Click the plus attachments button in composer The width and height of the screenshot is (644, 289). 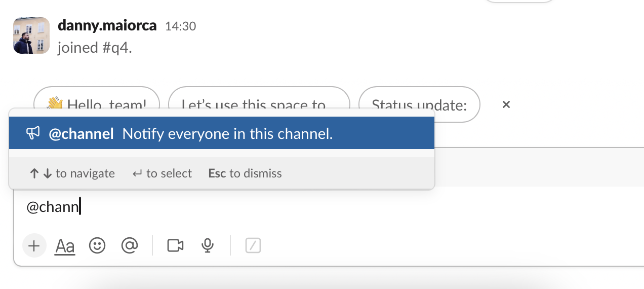(34, 246)
